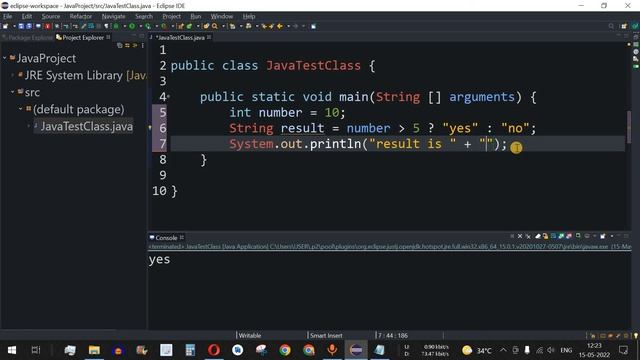640x360 pixels.
Task: Click 'Writable' in status bar
Action: (250, 336)
